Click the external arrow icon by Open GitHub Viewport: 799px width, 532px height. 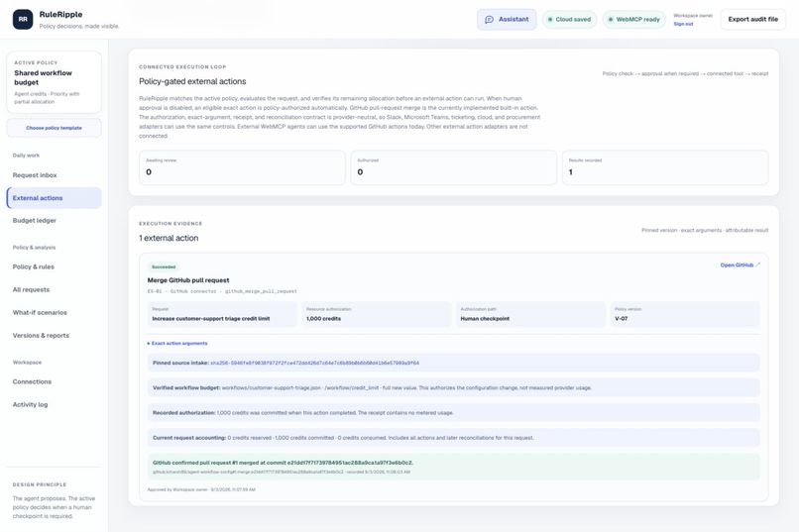pyautogui.click(x=757, y=265)
